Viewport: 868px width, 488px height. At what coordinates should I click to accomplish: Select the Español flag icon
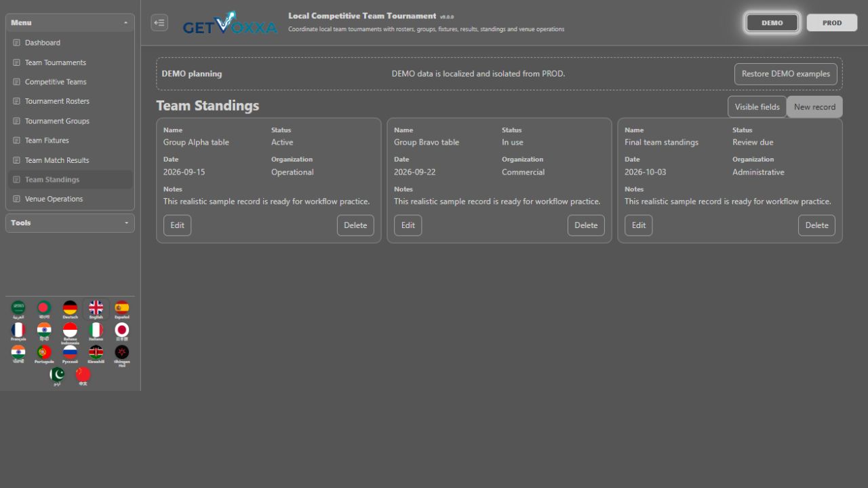(121, 309)
